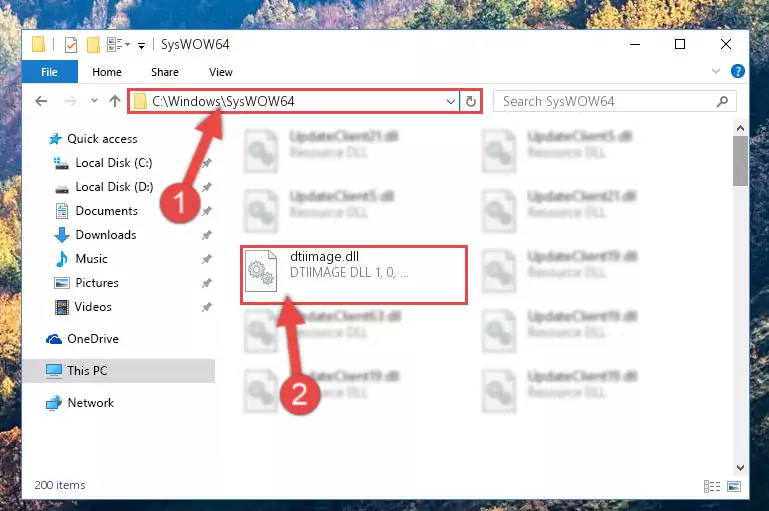Screen dimensions: 769x511
Task: Click the pin icon beside Pictures
Action: (x=206, y=283)
